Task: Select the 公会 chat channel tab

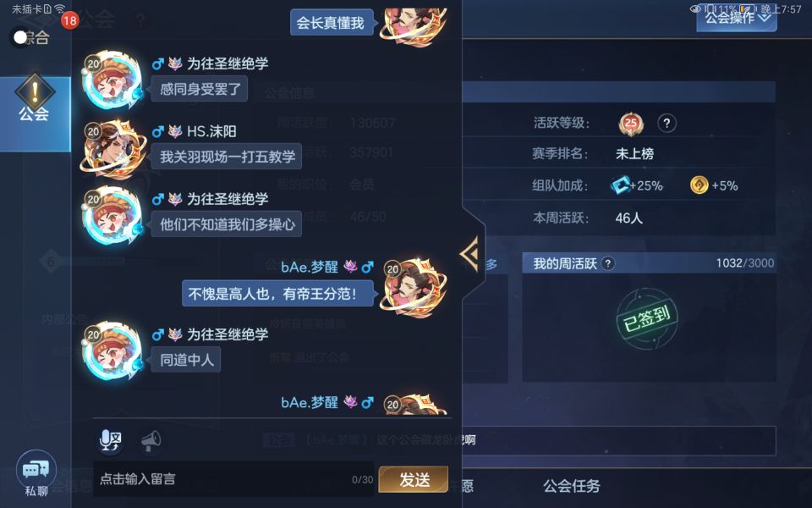Action: point(35,114)
